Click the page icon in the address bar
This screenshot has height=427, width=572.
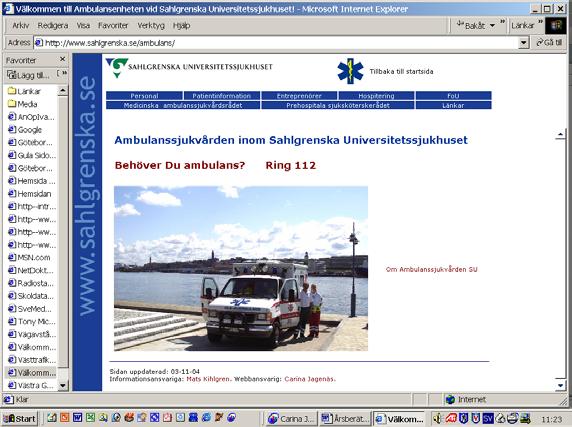click(x=39, y=43)
